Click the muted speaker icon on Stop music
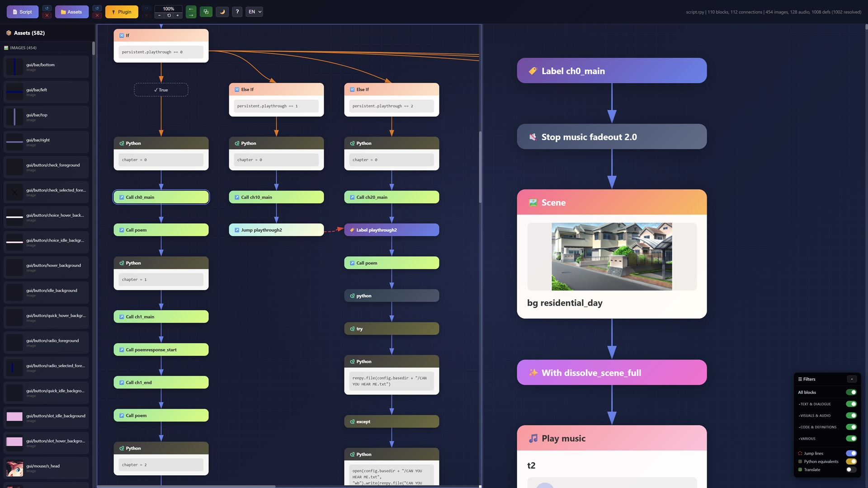Screen dimensions: 868x488 [x=533, y=137]
